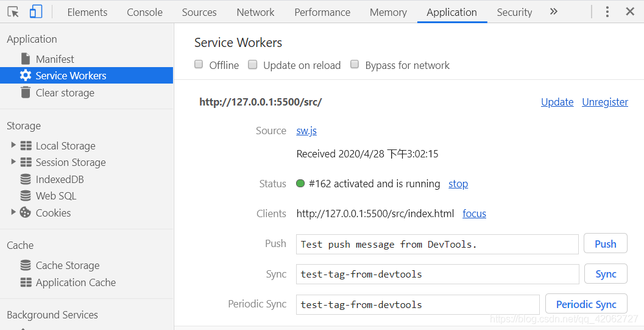This screenshot has width=644, height=330.
Task: Expand the Session Storage tree node
Action: click(13, 162)
